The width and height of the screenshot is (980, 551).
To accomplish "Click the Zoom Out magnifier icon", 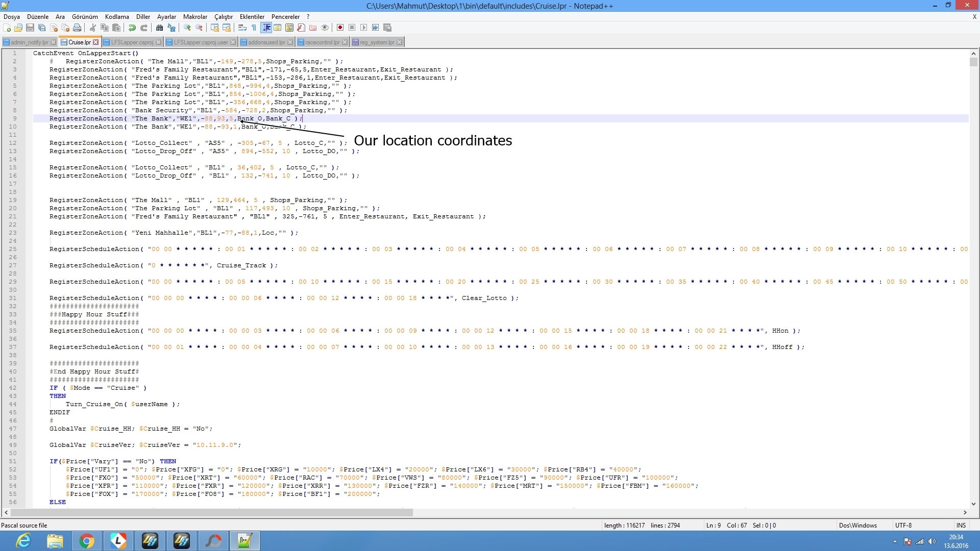I will click(199, 28).
